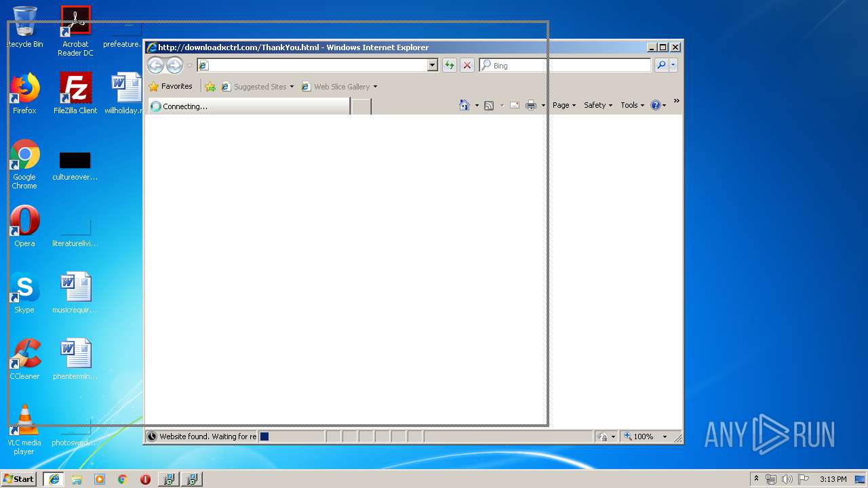Select the phentermin… Word document

click(x=75, y=359)
